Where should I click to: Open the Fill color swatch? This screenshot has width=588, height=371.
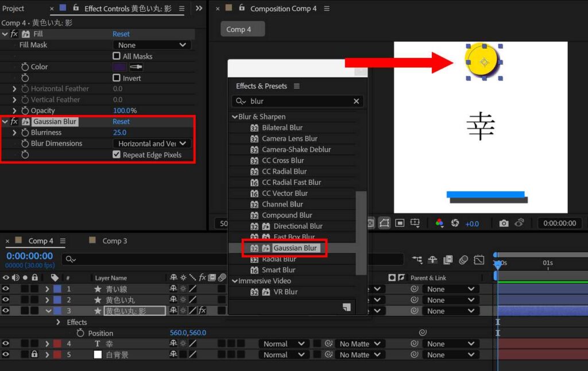(119, 67)
